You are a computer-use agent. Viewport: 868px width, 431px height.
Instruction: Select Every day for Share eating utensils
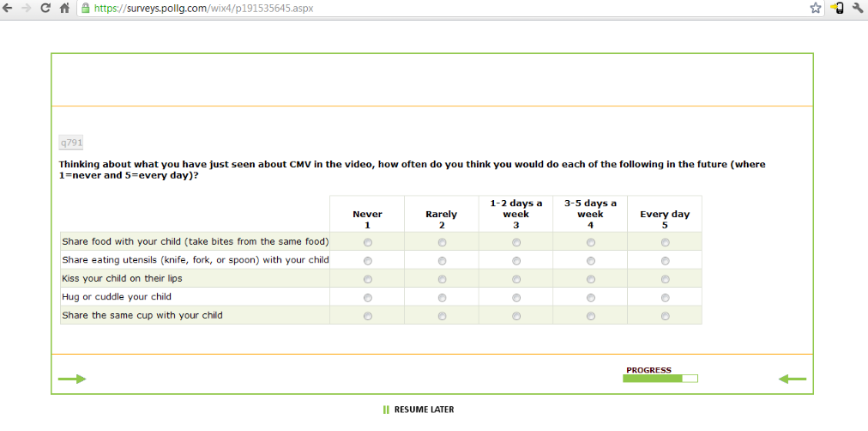(x=665, y=261)
